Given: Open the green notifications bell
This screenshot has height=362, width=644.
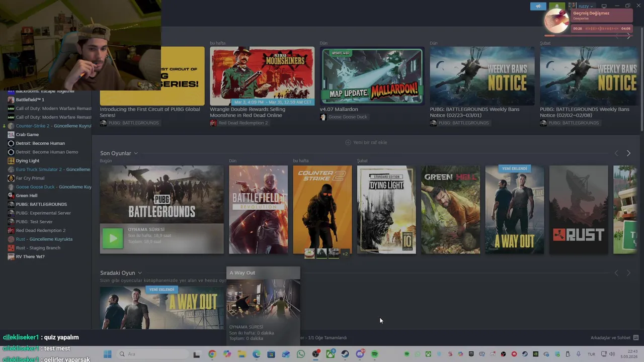Looking at the screenshot, I should pyautogui.click(x=557, y=7).
